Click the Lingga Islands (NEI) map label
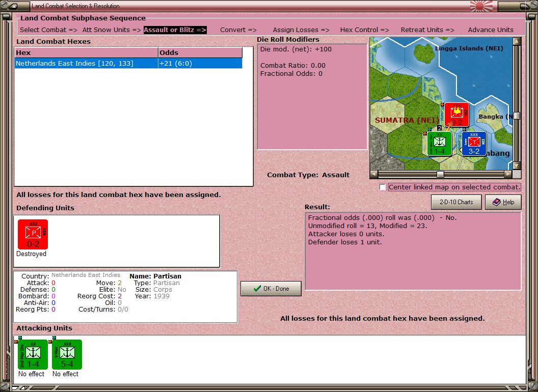This screenshot has width=538, height=392. coord(469,48)
